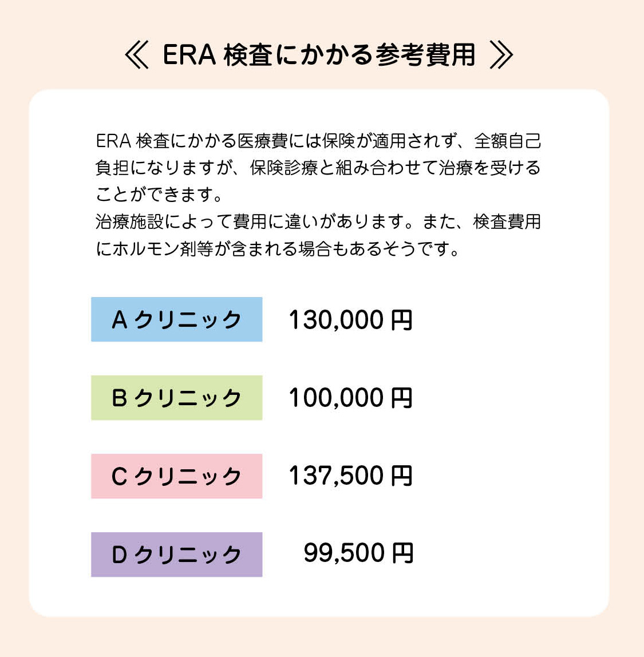The image size is (644, 657).
Task: Click the 137,500円 price
Action: coord(350,476)
